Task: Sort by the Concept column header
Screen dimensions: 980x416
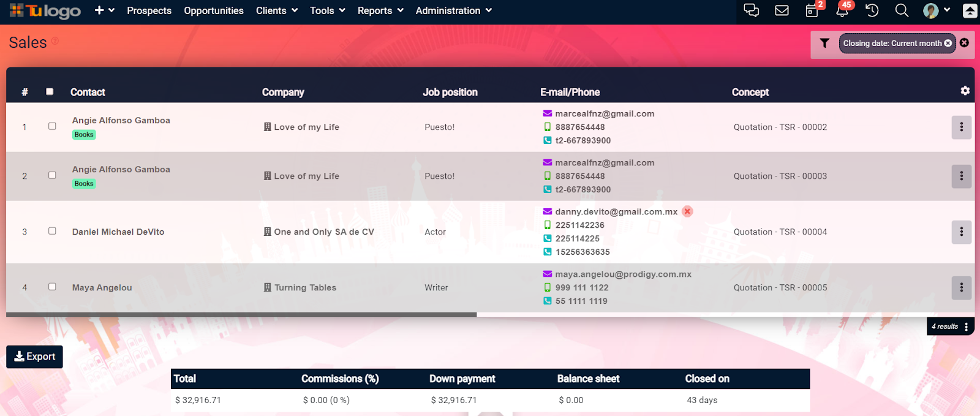Action: coord(750,92)
